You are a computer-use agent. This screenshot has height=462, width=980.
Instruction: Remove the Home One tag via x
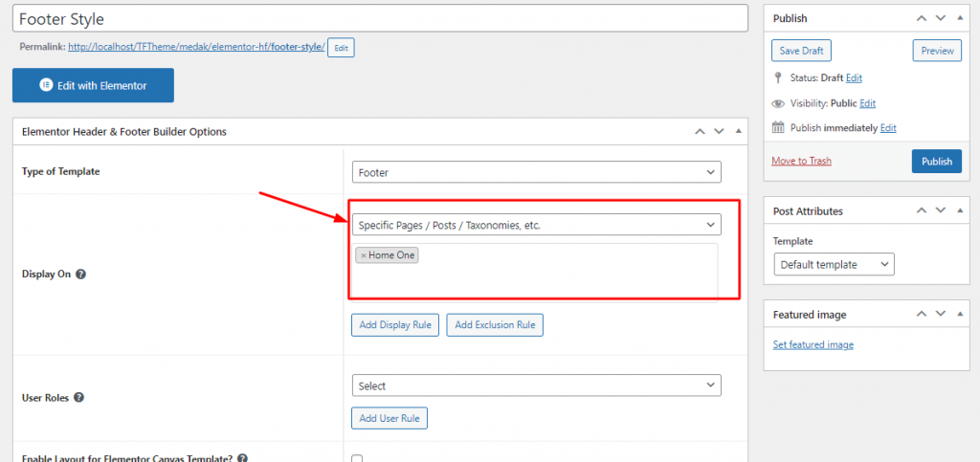pyautogui.click(x=364, y=255)
